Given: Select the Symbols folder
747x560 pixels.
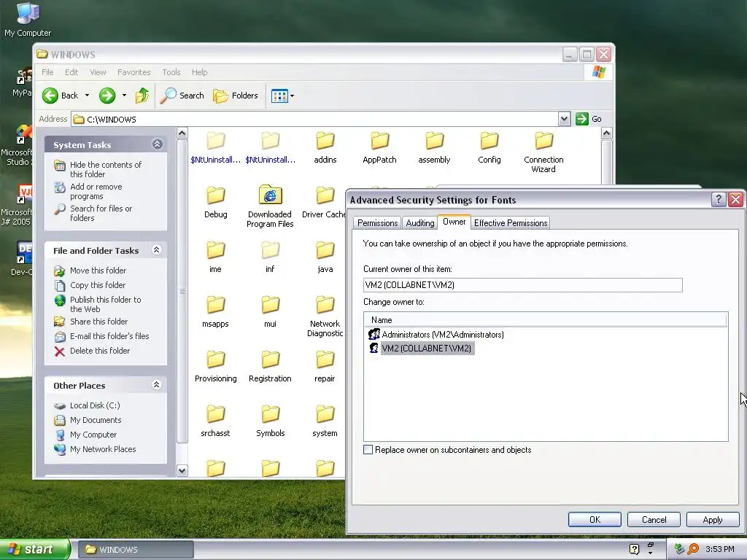Looking at the screenshot, I should click(x=271, y=421).
